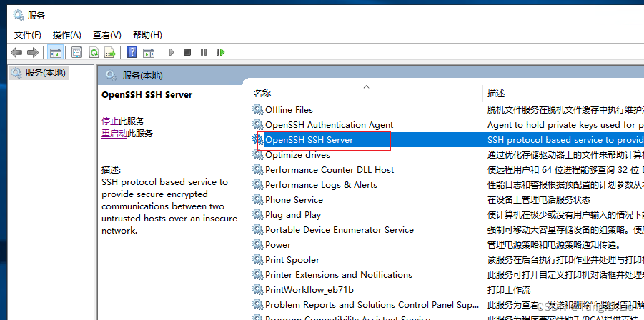This screenshot has width=644, height=320.
Task: Click the Restart Service toolbar icon
Action: point(221,52)
